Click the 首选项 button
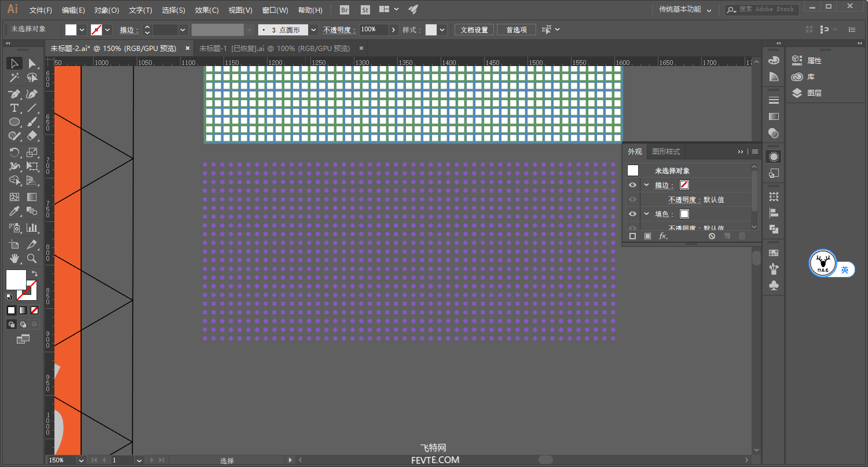Viewport: 868px width, 467px height. click(516, 30)
